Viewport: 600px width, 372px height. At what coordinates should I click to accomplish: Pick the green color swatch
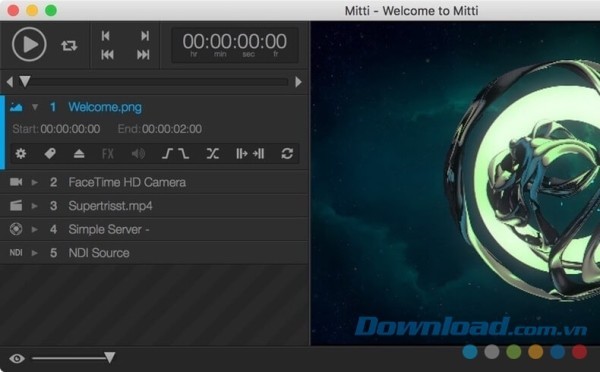tap(514, 352)
